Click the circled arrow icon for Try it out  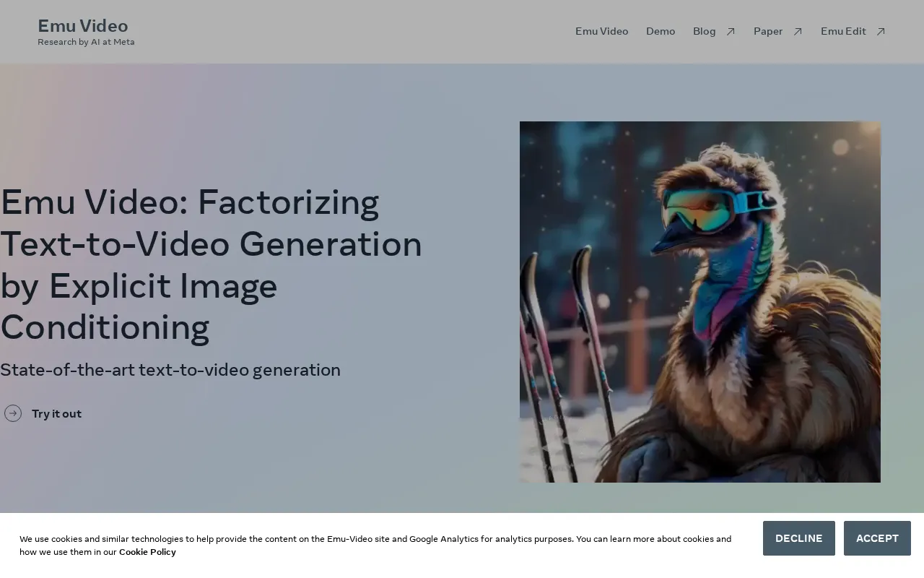pyautogui.click(x=13, y=413)
